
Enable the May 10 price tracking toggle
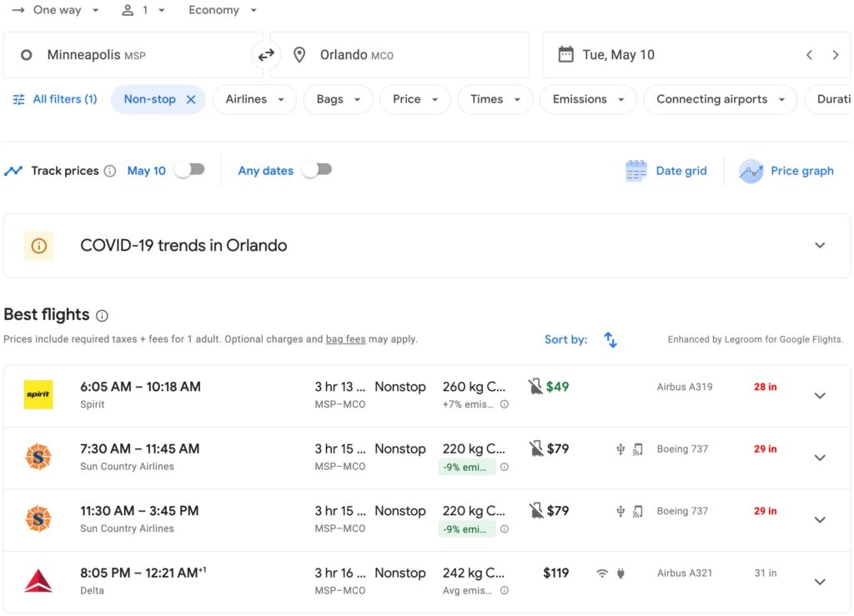click(x=189, y=170)
